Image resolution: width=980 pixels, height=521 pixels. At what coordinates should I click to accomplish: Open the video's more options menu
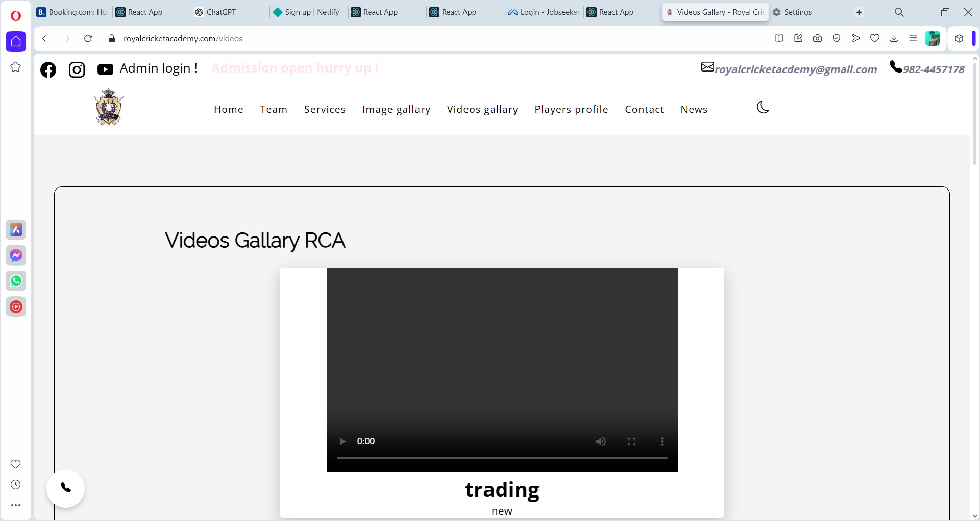click(x=662, y=441)
